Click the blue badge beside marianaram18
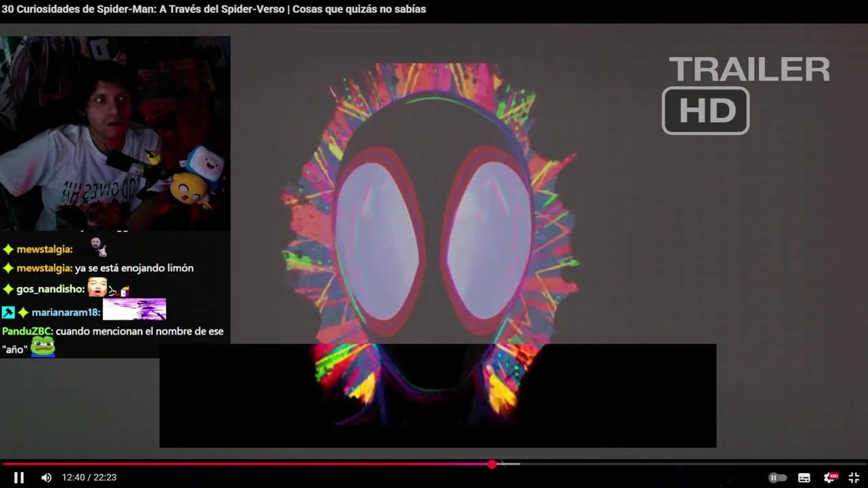Viewport: 868px width, 488px height. (8, 312)
